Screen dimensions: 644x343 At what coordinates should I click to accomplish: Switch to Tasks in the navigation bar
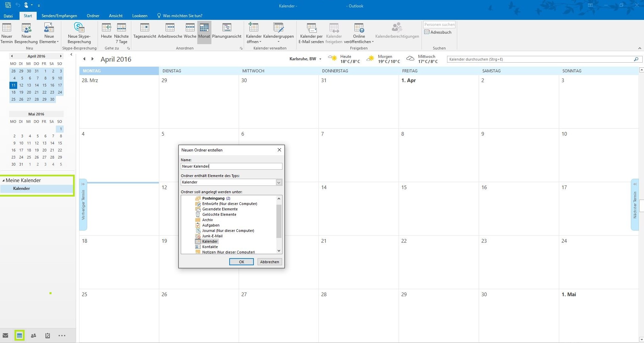coord(47,336)
